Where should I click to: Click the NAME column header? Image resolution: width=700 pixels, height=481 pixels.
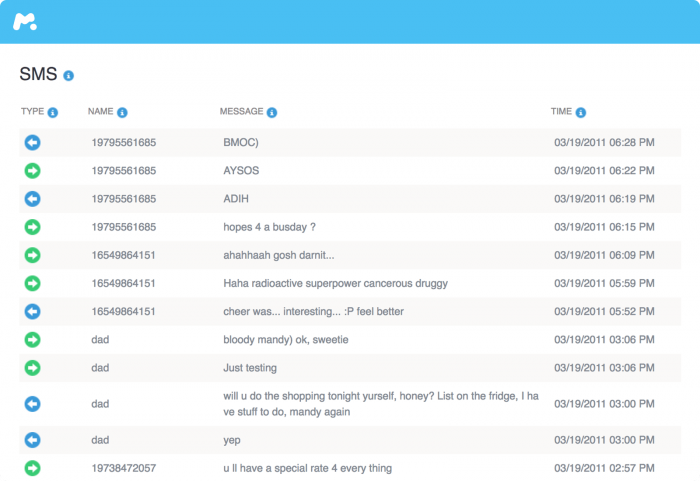click(x=100, y=111)
